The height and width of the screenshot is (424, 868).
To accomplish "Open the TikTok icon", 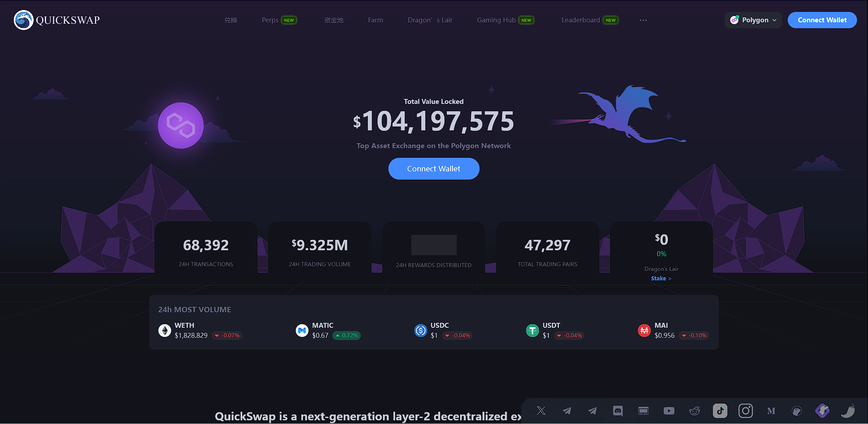I will pyautogui.click(x=720, y=411).
